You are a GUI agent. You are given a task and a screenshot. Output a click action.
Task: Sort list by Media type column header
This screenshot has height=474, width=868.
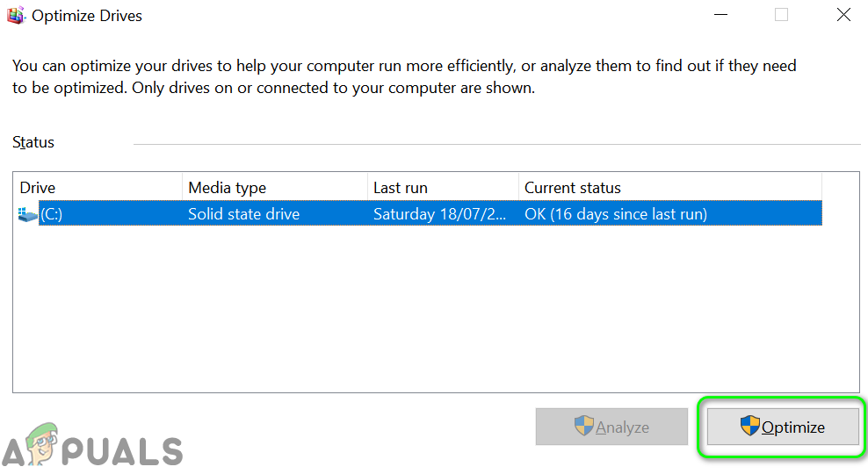tap(275, 188)
